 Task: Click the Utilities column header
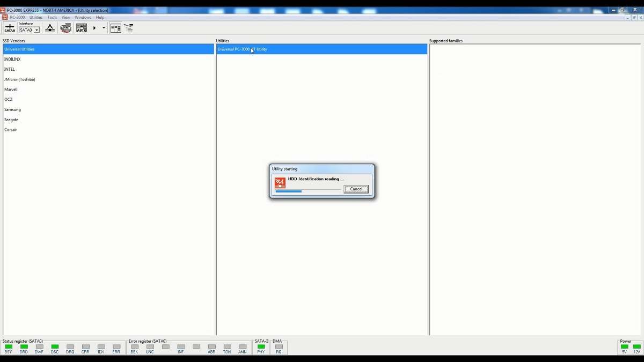tap(222, 41)
